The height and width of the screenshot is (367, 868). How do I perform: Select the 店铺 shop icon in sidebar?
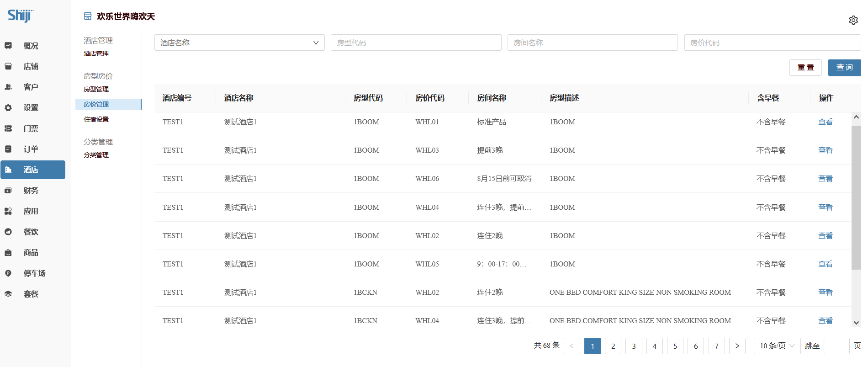point(8,66)
